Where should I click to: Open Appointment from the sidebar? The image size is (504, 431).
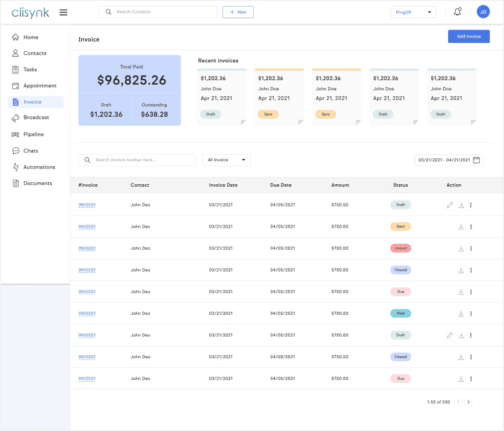(40, 86)
